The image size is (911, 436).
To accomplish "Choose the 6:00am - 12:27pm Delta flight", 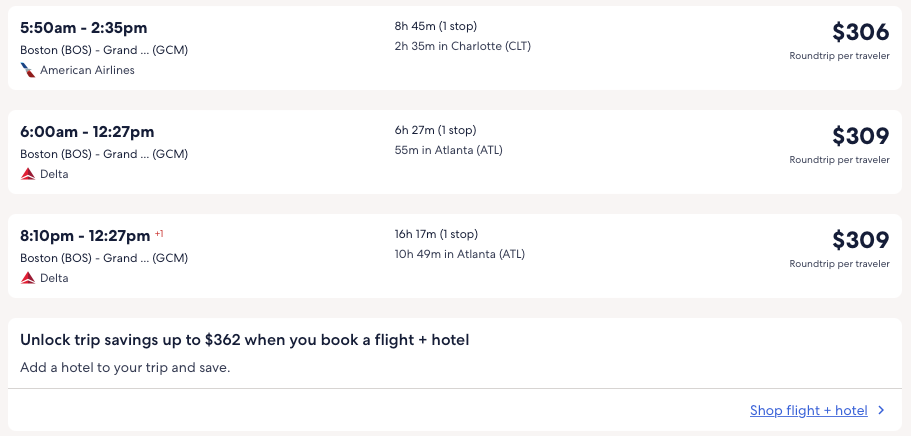I will 87,131.
